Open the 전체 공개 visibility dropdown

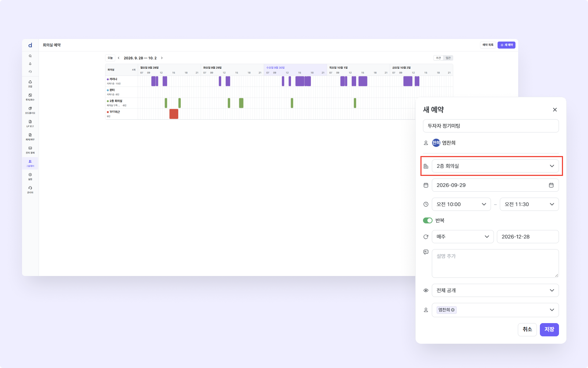(495, 290)
